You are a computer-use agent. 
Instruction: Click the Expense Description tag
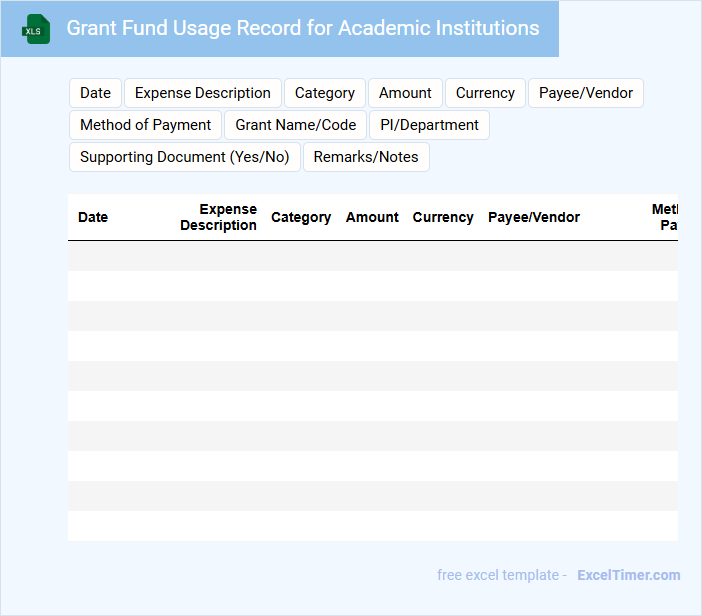[x=203, y=93]
